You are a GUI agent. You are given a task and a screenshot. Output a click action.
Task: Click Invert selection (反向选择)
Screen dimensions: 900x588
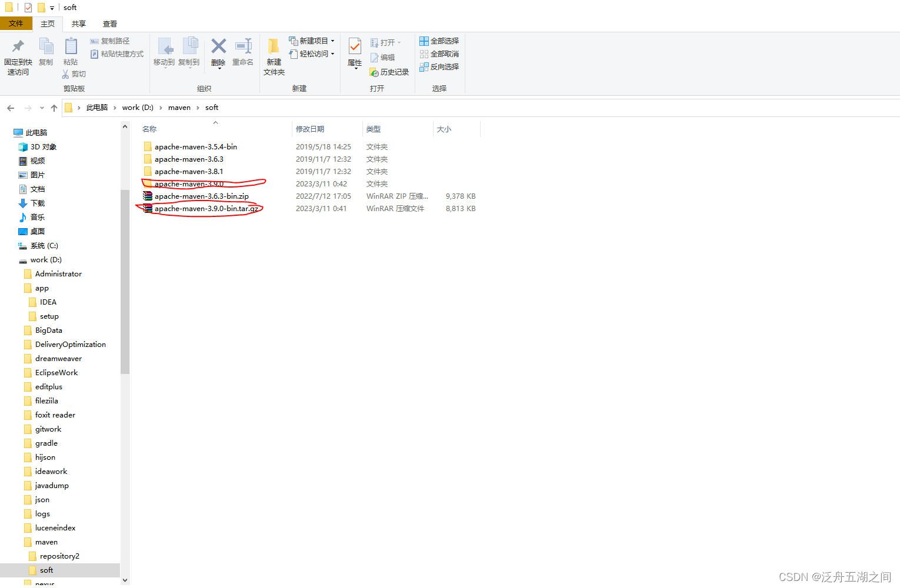pyautogui.click(x=439, y=67)
